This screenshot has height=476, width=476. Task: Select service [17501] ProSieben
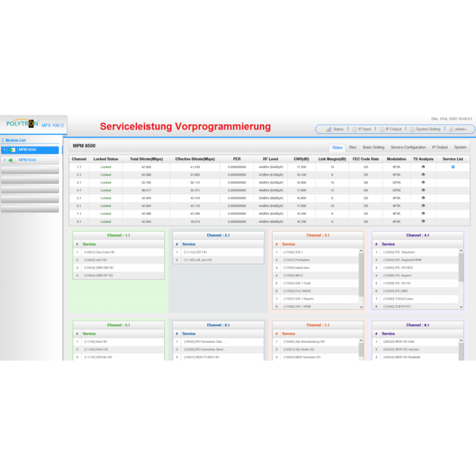coord(316,260)
